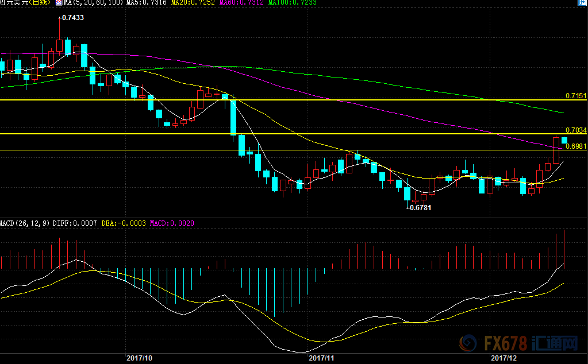Click the yellow DEA:-0.0003 value

[x=124, y=223]
